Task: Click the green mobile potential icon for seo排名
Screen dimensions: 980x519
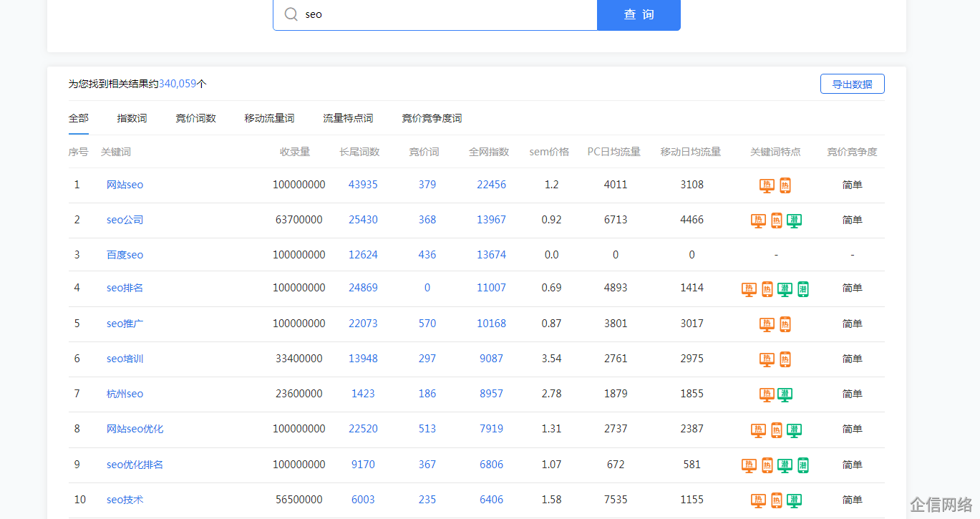Action: coord(802,289)
